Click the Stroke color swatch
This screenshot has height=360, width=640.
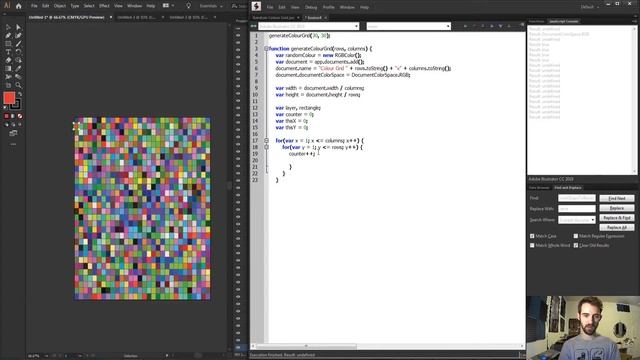click(16, 104)
